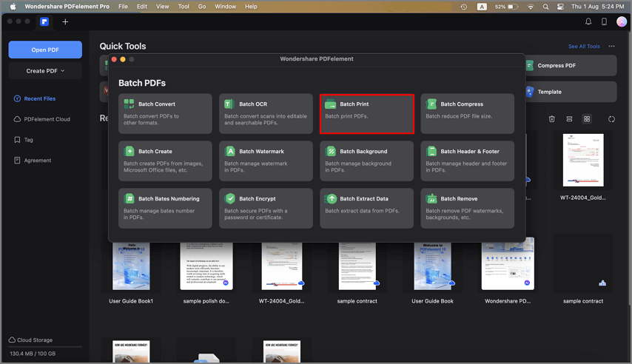Expand the Create PDF dropdown
Screen dimensions: 632x364
45,70
